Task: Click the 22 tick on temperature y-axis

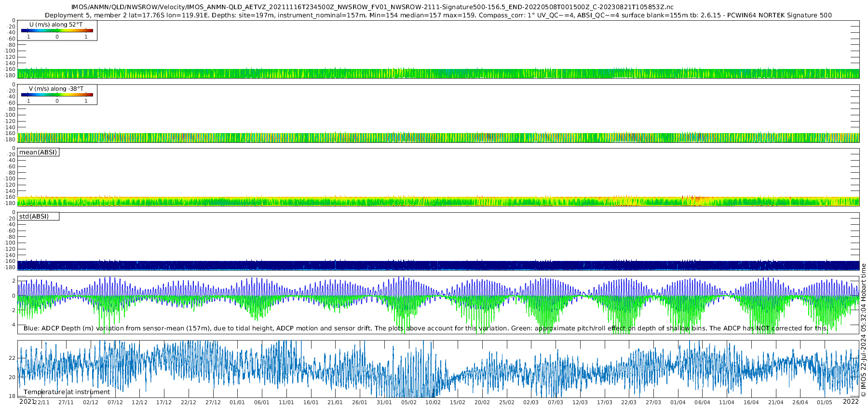Action: (x=13, y=358)
